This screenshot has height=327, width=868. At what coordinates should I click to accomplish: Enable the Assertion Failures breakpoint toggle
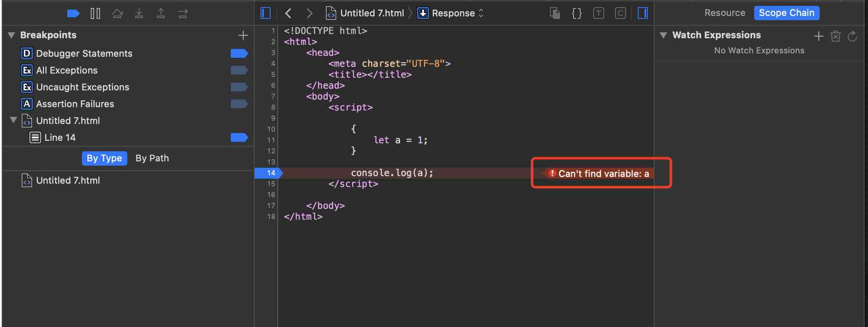click(239, 104)
